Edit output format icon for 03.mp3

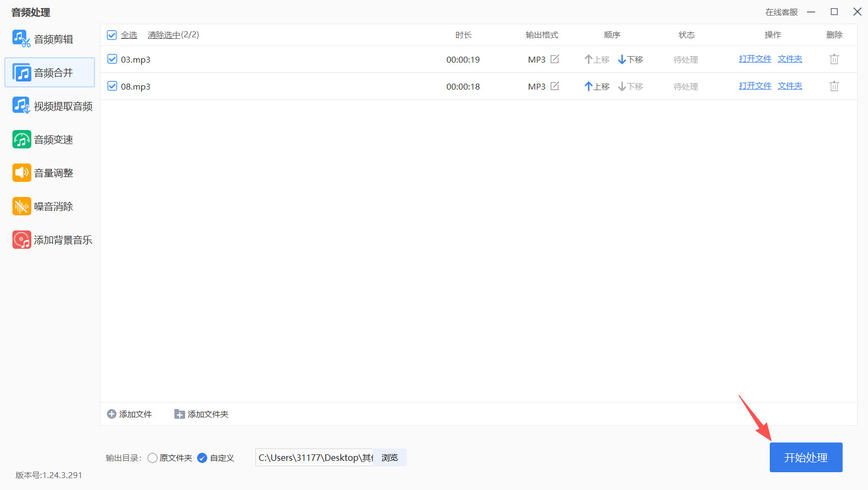(554, 59)
